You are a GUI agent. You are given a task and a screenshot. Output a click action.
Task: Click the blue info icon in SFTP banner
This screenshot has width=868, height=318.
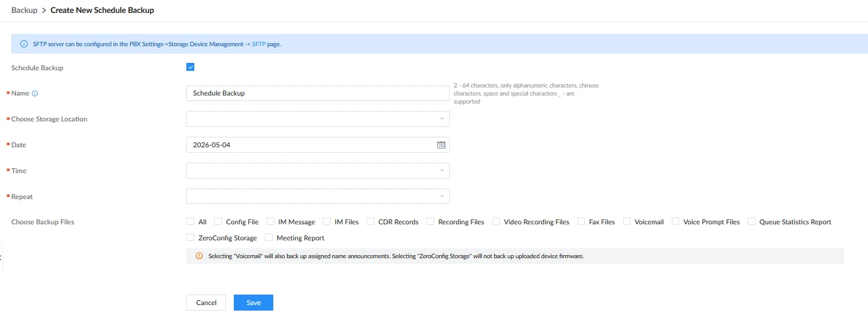coord(24,44)
